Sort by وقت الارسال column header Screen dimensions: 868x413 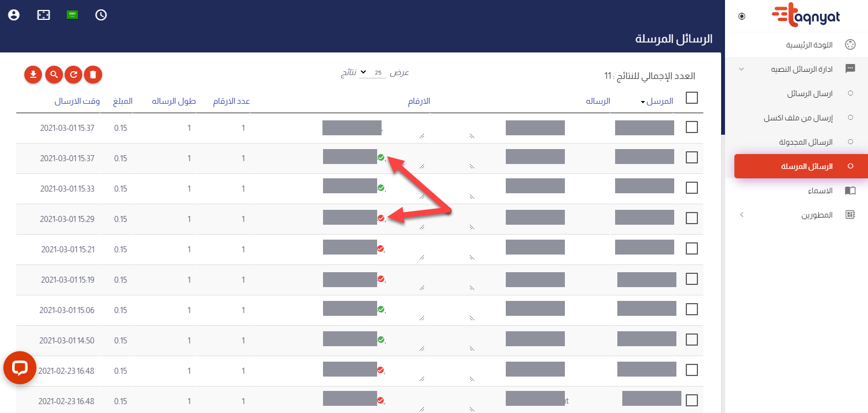pyautogui.click(x=77, y=101)
